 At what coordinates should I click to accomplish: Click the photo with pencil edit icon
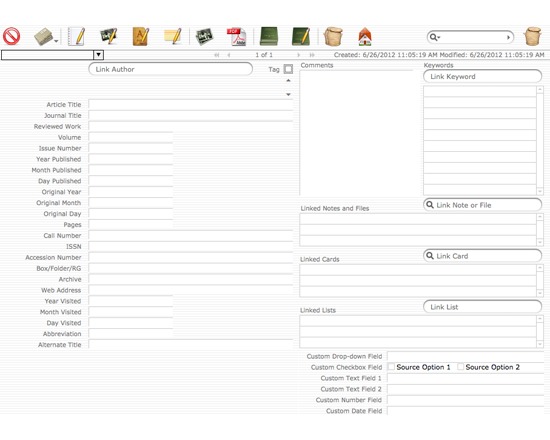108,36
